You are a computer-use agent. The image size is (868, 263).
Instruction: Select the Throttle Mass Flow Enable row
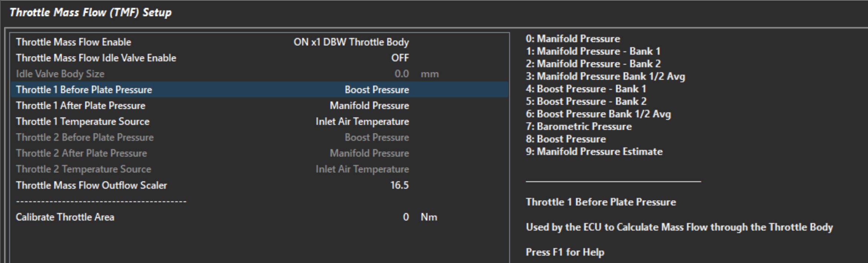(x=73, y=42)
